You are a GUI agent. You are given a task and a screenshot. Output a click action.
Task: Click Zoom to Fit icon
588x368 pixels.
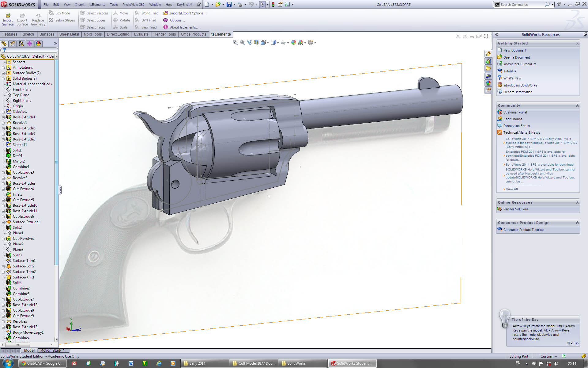pyautogui.click(x=235, y=43)
